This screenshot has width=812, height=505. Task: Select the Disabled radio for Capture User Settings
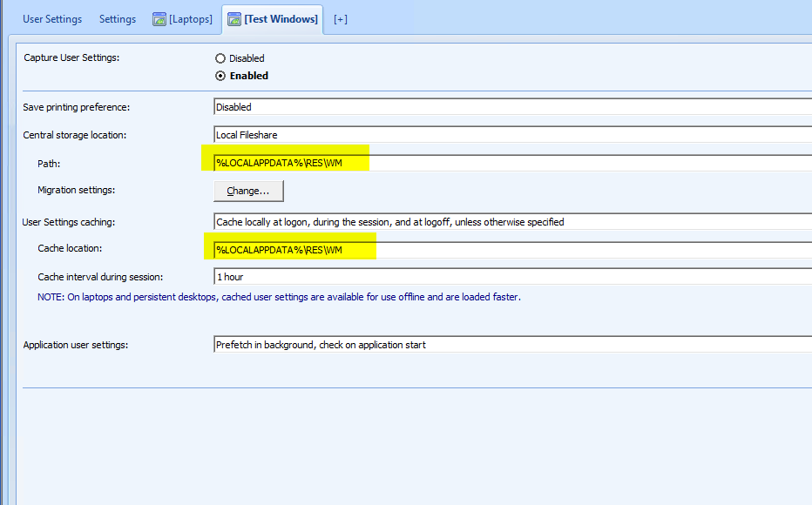(x=220, y=57)
